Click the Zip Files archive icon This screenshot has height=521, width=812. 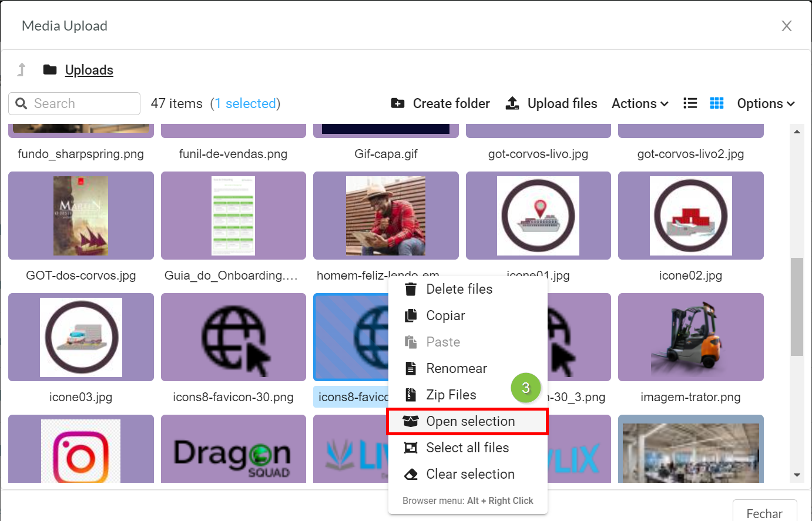click(411, 395)
